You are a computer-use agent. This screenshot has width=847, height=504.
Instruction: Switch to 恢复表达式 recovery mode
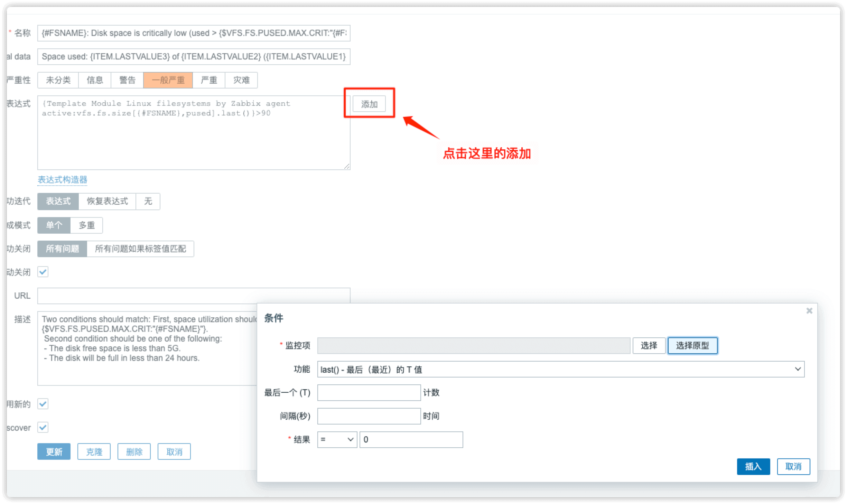pos(107,201)
